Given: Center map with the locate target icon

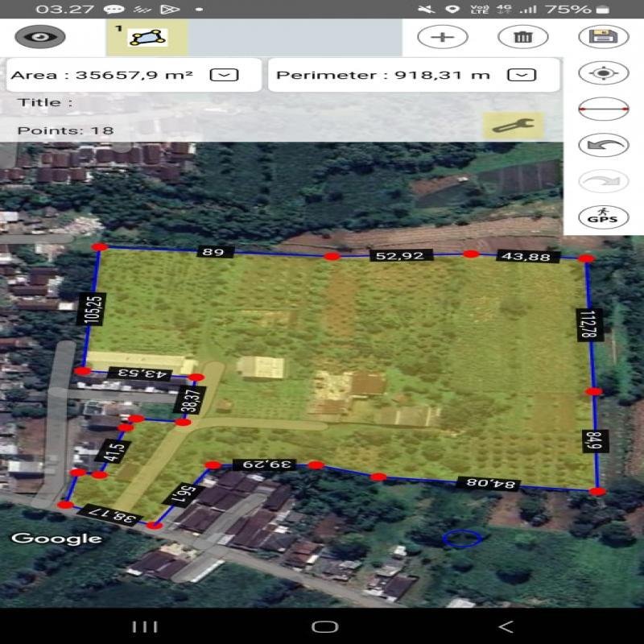Looking at the screenshot, I should 603,73.
